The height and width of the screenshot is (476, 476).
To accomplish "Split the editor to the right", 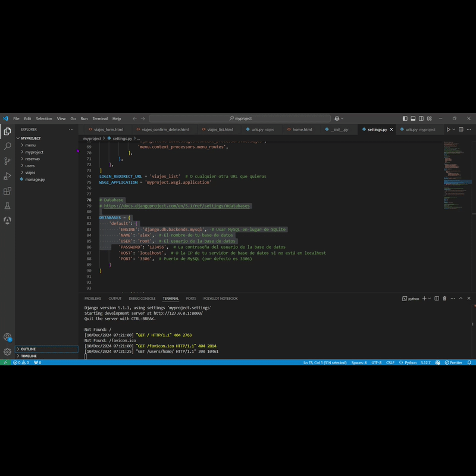I will point(461,129).
